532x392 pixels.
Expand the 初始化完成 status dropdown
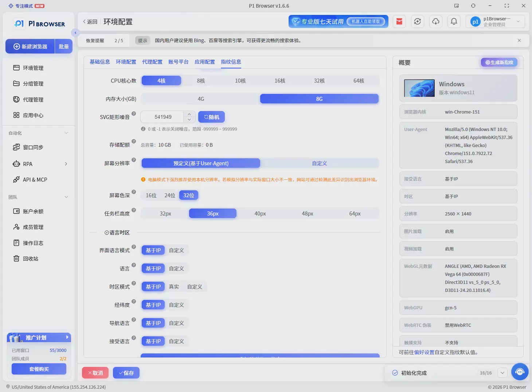[x=502, y=373]
